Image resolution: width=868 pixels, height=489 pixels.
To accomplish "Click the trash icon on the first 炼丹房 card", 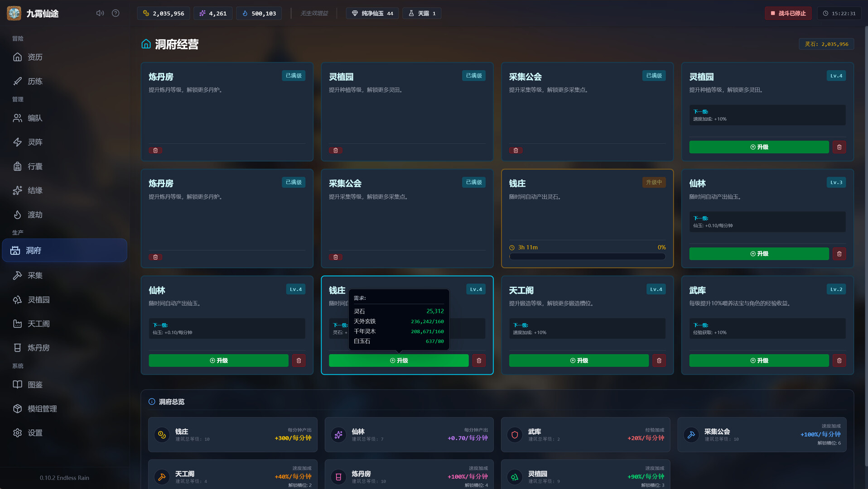I will tap(155, 150).
